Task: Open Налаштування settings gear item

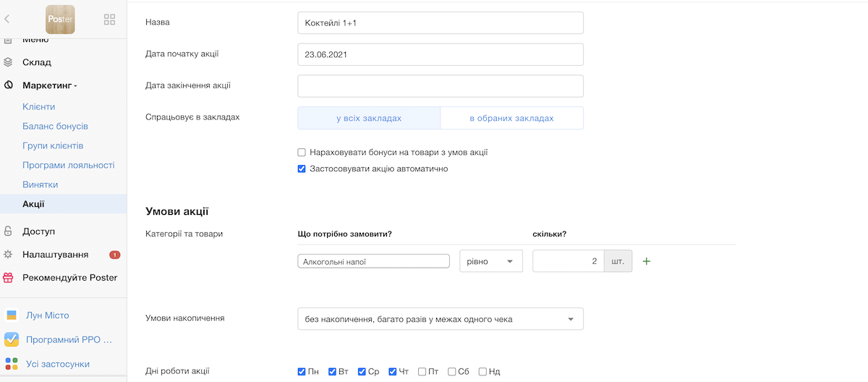Action: [55, 255]
